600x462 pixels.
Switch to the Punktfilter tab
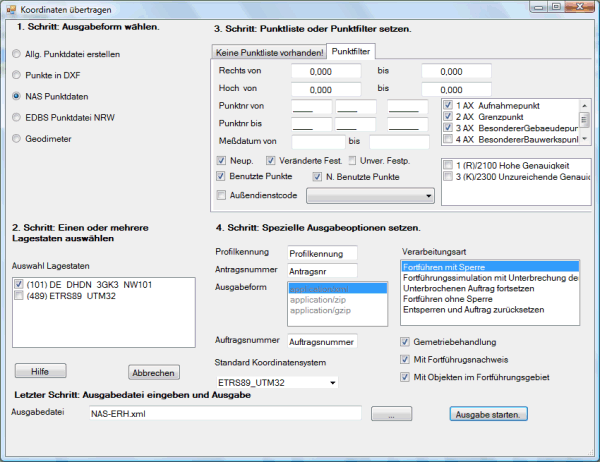(x=351, y=51)
